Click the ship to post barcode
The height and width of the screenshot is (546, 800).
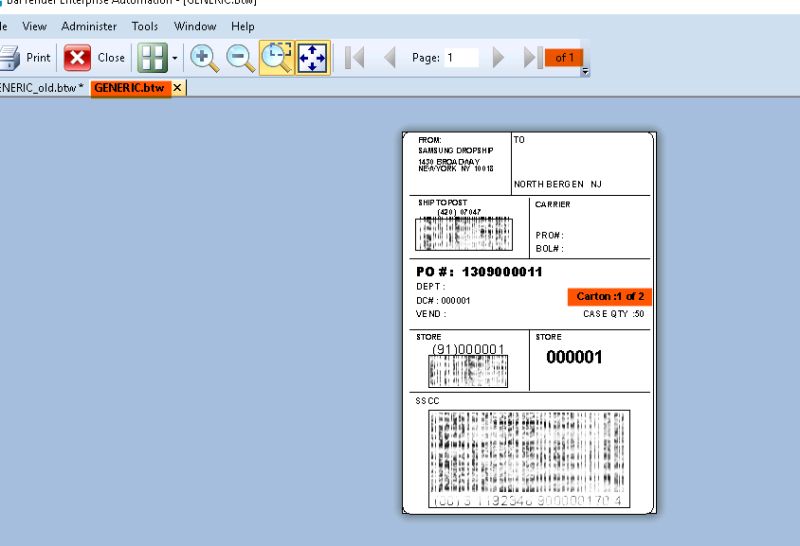coord(464,234)
